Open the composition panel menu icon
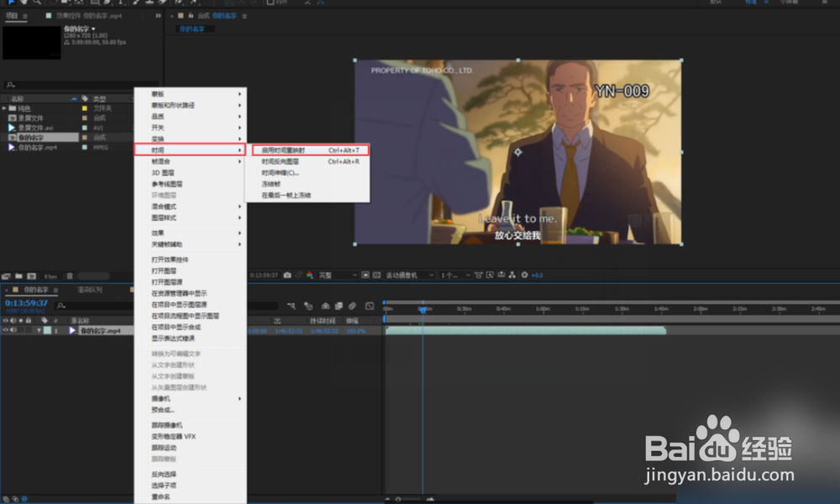This screenshot has height=504, width=840. (x=244, y=16)
